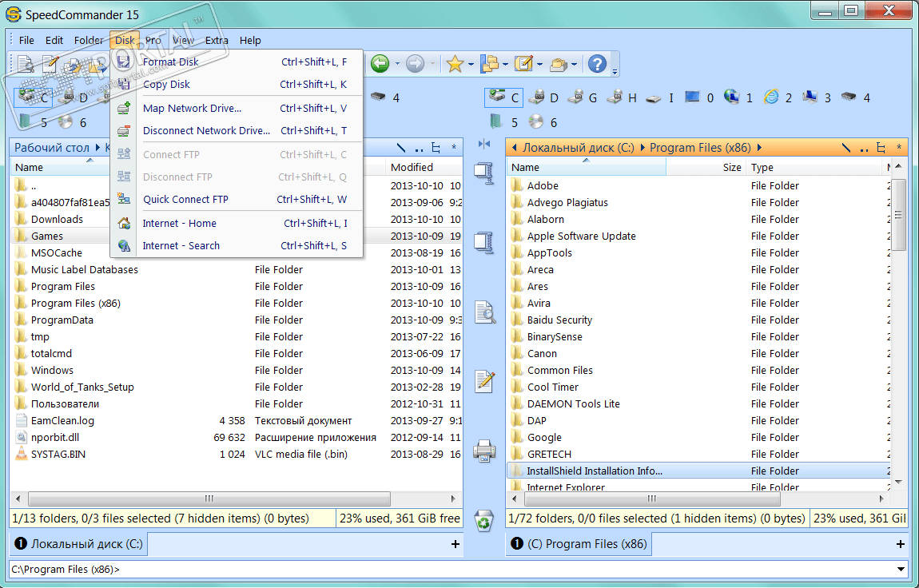Choose Quick Connect FTP menu entry
This screenshot has width=919, height=588.
point(237,199)
